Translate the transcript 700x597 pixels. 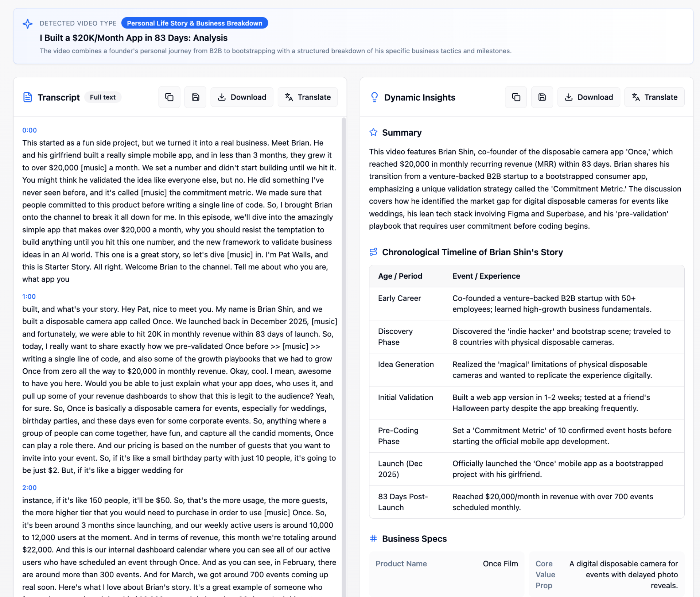[308, 97]
